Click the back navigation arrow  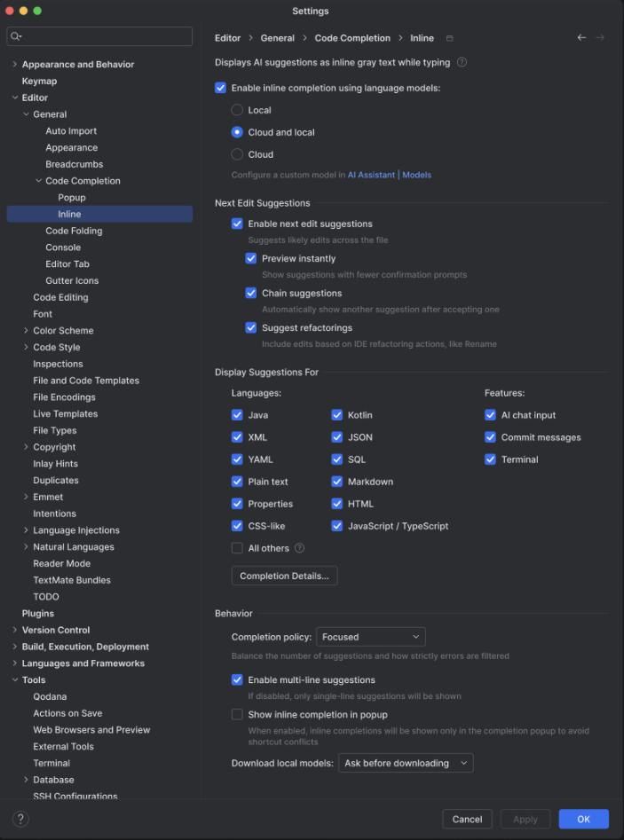click(x=581, y=37)
